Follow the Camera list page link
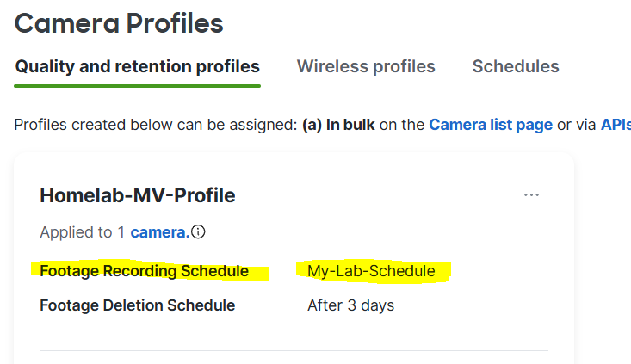Viewport: 631px width, 364px height. [491, 125]
